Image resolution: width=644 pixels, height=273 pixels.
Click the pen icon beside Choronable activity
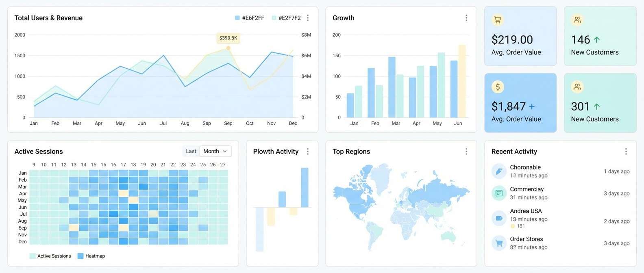(x=499, y=171)
